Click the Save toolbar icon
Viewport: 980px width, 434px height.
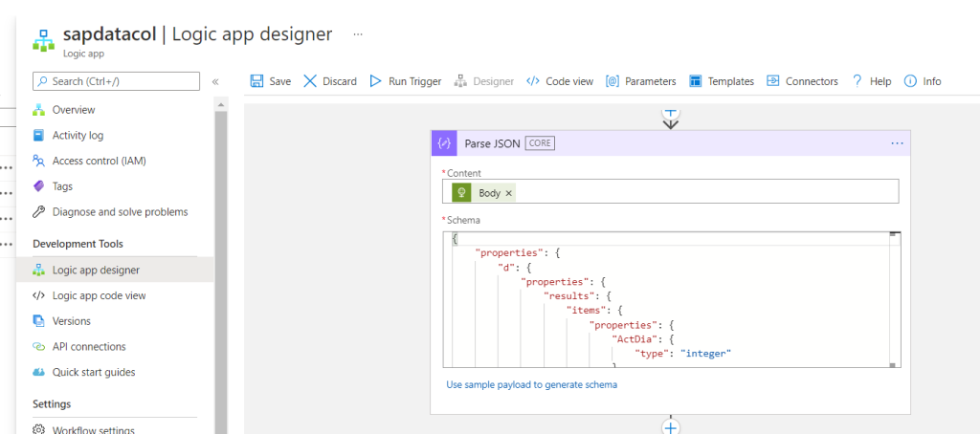click(x=256, y=81)
